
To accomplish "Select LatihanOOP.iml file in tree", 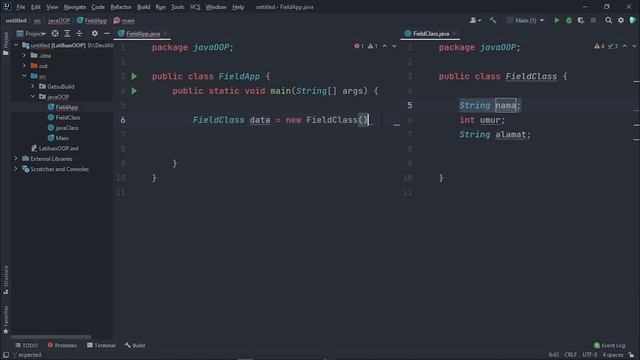I will point(58,149).
